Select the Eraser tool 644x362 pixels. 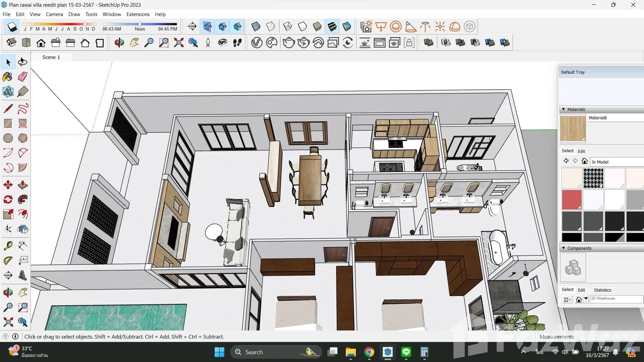[22, 77]
